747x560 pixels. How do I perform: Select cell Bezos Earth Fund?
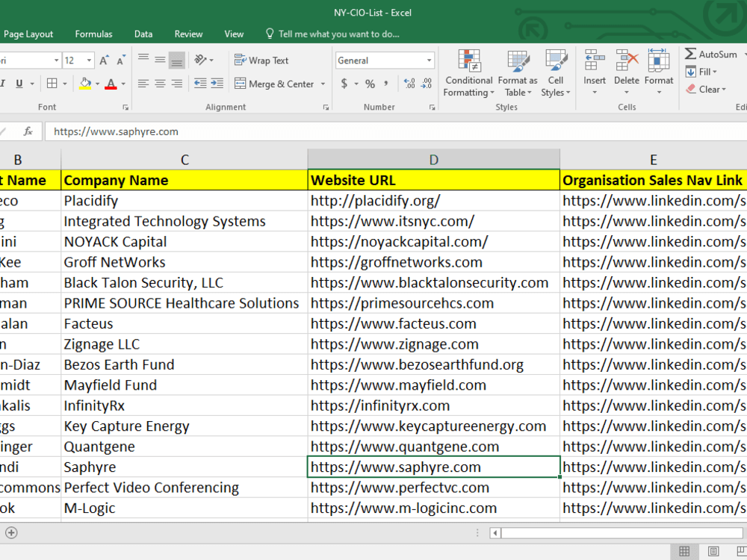[x=185, y=365]
